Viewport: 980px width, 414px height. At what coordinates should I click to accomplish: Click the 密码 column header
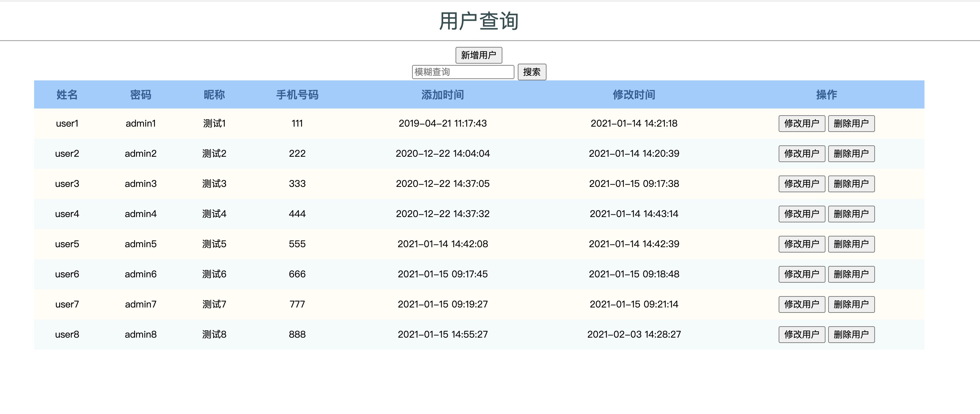pos(141,95)
